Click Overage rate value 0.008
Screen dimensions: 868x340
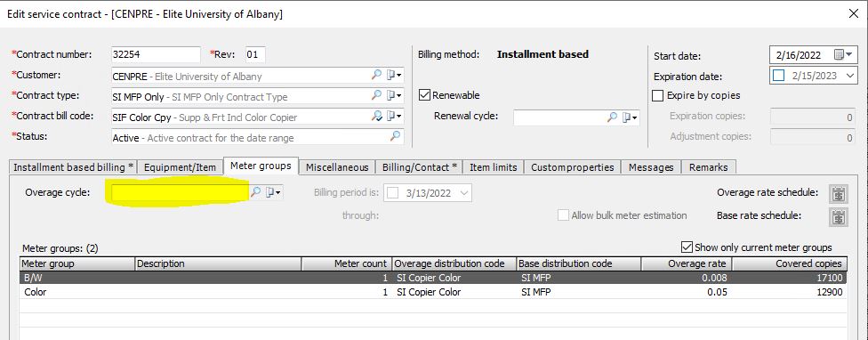pos(715,278)
